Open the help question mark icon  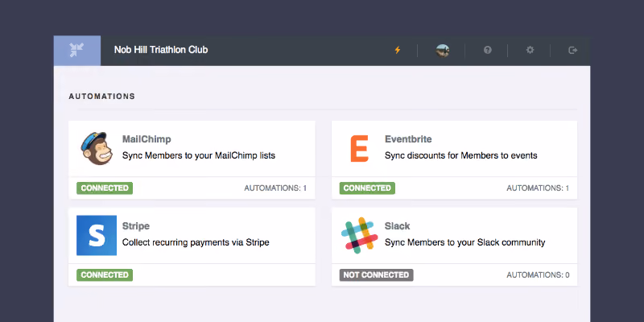click(488, 50)
